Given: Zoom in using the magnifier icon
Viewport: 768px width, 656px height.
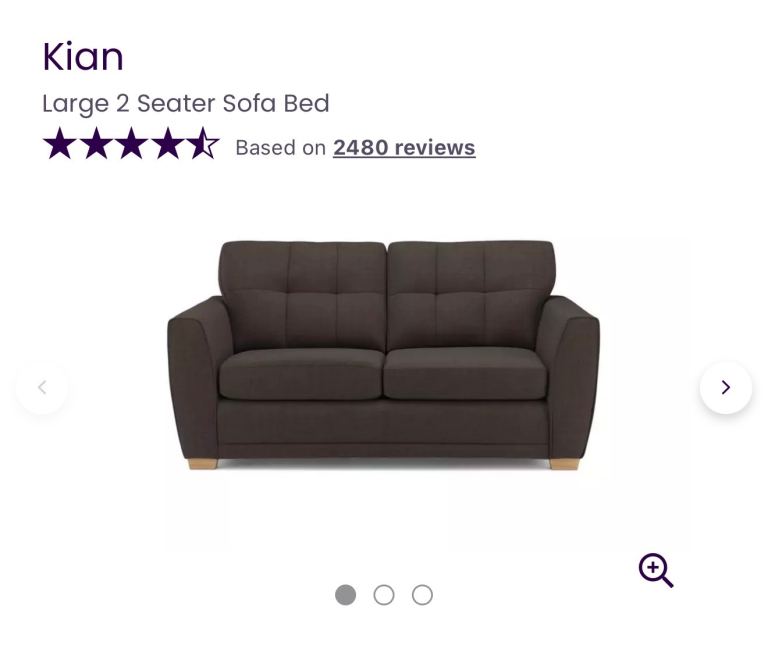Looking at the screenshot, I should pyautogui.click(x=656, y=570).
